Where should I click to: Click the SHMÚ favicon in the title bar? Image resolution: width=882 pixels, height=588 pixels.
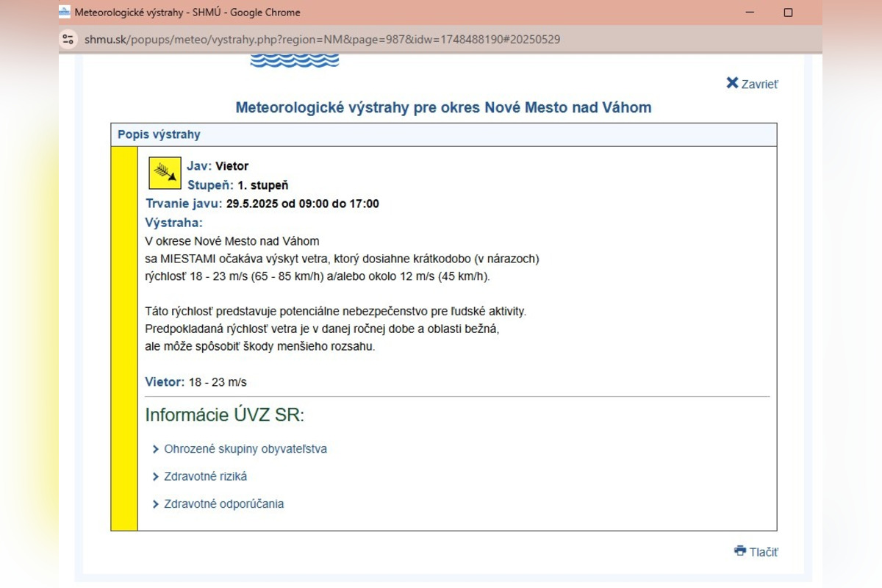click(x=65, y=12)
